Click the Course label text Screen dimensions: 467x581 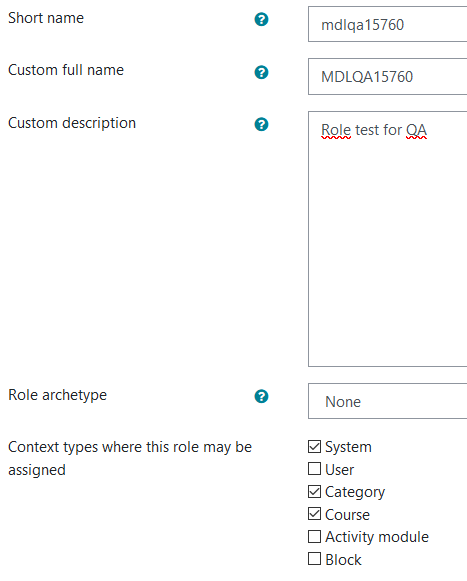click(347, 515)
